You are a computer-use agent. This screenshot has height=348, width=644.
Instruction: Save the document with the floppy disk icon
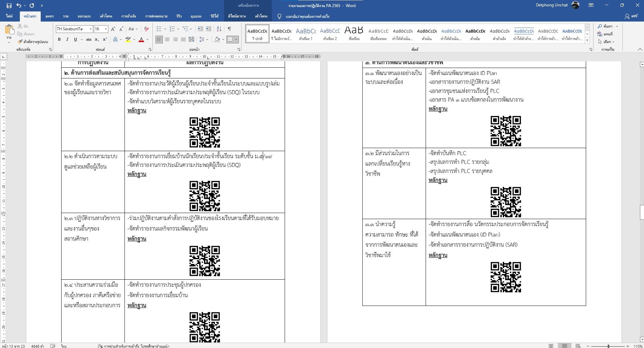click(x=9, y=5)
